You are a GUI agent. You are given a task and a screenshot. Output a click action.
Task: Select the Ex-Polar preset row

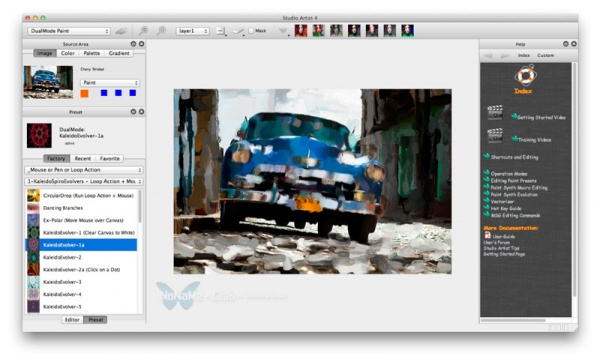click(x=81, y=220)
